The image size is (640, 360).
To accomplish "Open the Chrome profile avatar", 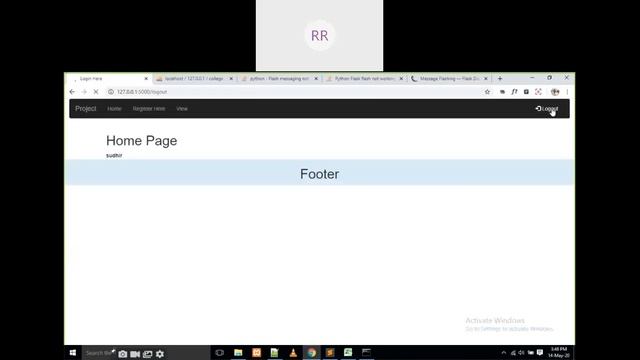I will [555, 92].
